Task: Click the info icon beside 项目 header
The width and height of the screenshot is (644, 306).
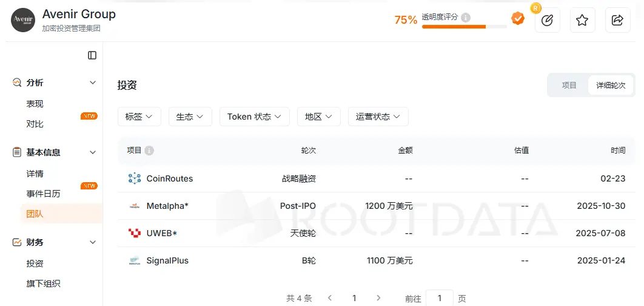Action: pyautogui.click(x=149, y=151)
